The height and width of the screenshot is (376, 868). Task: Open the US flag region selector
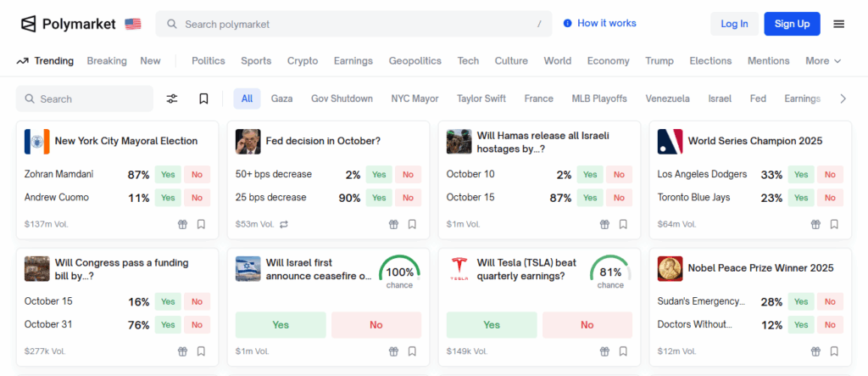(x=133, y=24)
